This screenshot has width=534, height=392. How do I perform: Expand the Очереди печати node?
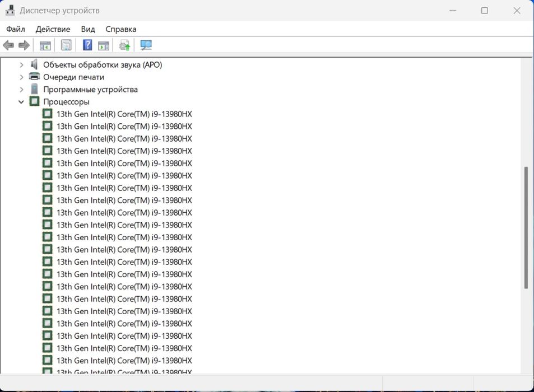(21, 77)
